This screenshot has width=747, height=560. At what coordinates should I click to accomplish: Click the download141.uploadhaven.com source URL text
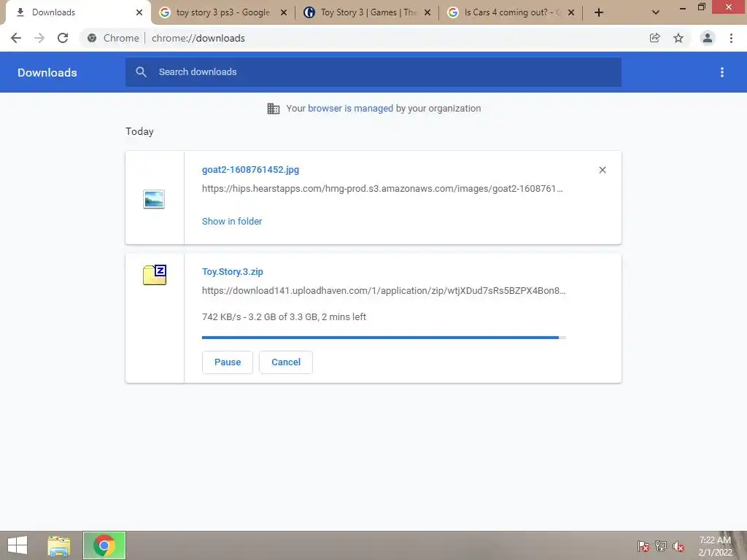384,290
